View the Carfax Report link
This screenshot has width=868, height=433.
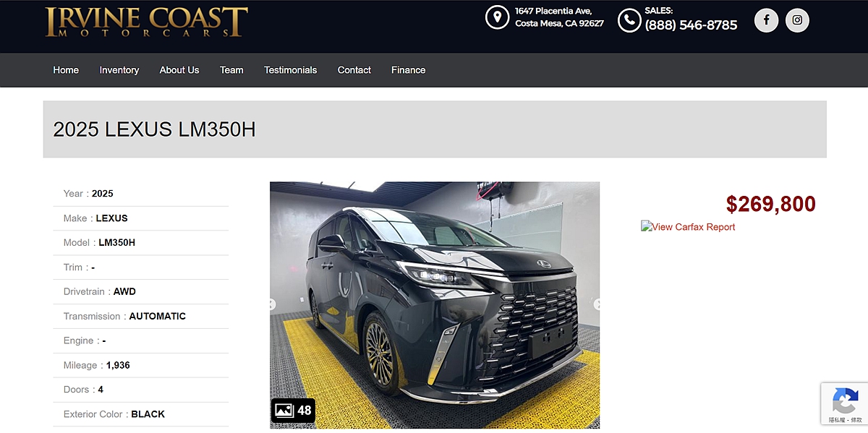click(688, 227)
